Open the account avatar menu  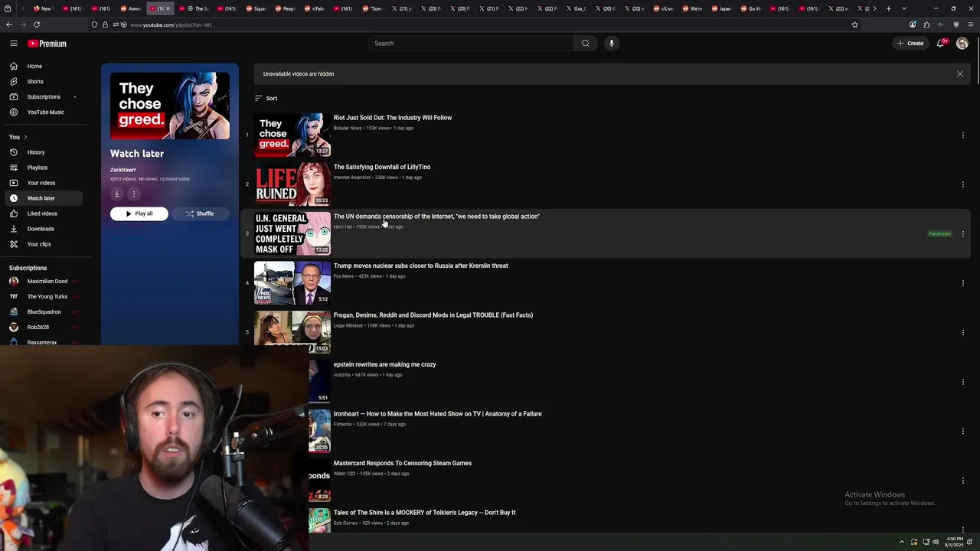(962, 44)
